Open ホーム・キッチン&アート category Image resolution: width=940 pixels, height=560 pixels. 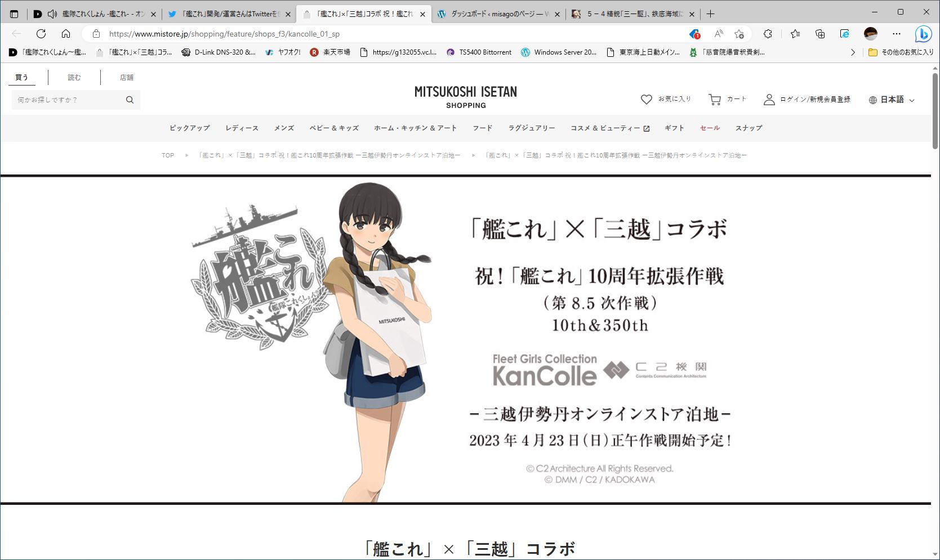tap(416, 128)
